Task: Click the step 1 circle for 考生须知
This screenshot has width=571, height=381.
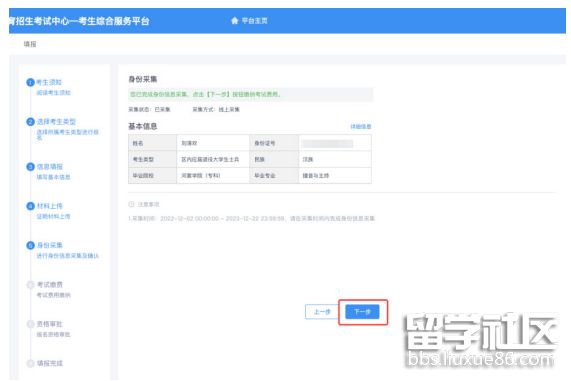Action: [30, 83]
